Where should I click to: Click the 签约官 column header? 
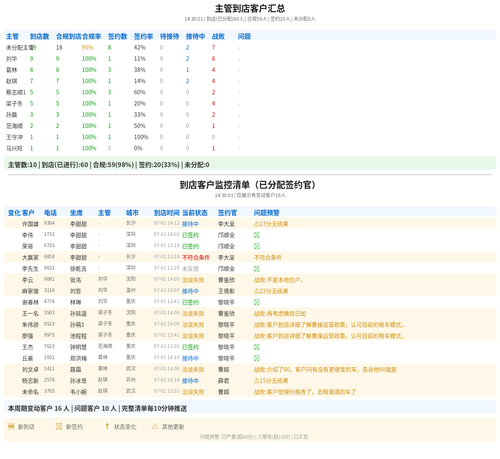tap(227, 213)
